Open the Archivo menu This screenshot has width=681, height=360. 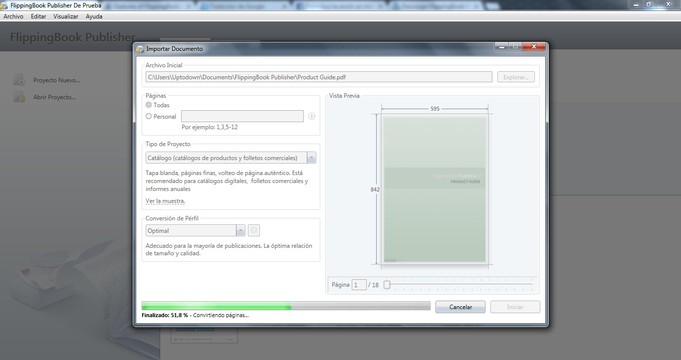13,17
